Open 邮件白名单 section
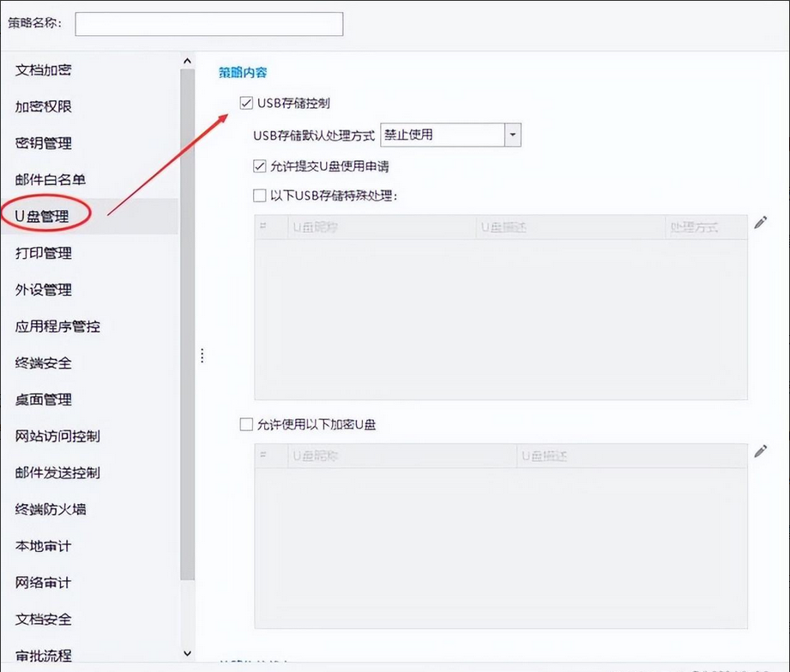The height and width of the screenshot is (672, 790). pos(51,180)
